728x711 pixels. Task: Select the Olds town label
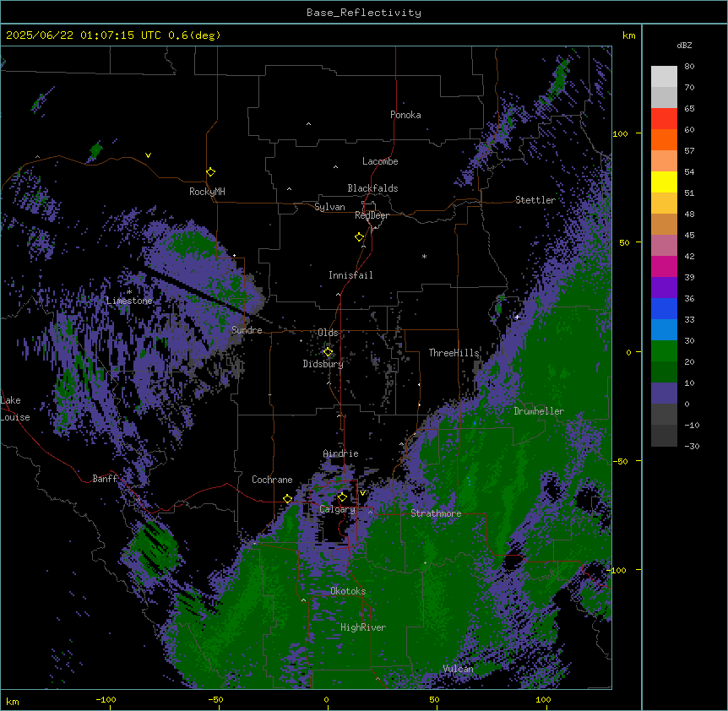(x=328, y=333)
